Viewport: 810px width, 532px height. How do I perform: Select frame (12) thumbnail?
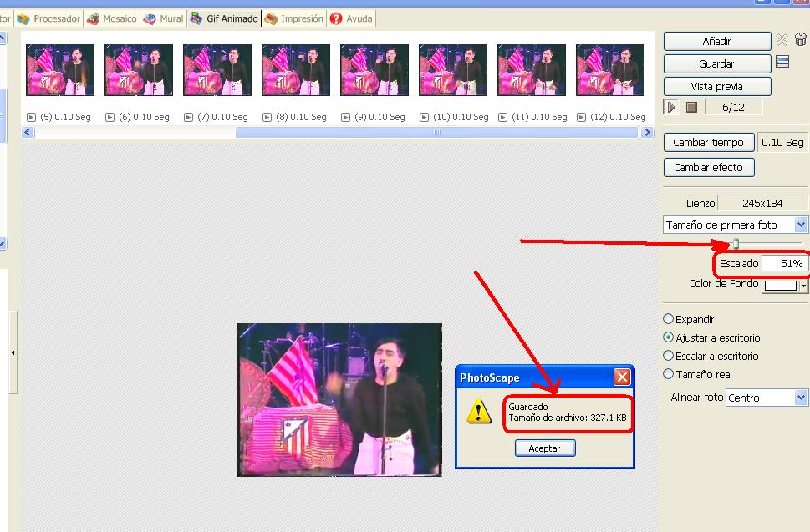point(610,70)
